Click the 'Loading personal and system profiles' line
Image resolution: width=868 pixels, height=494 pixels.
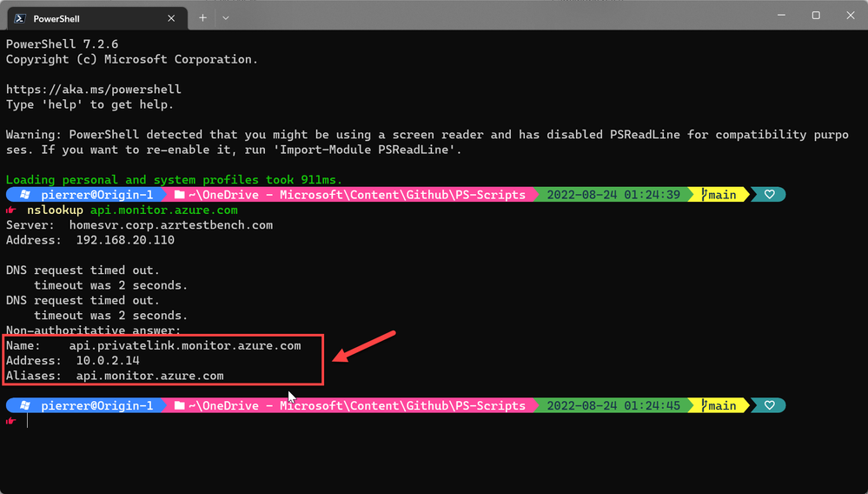click(x=175, y=180)
